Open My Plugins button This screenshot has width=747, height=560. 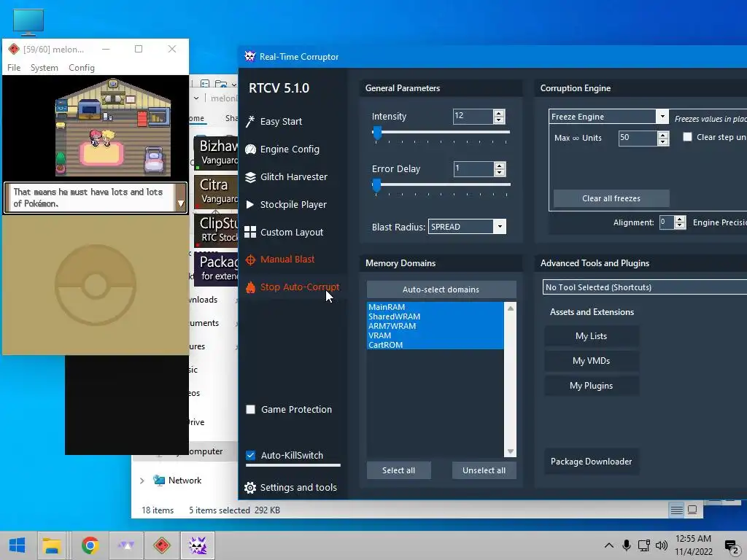coord(591,386)
